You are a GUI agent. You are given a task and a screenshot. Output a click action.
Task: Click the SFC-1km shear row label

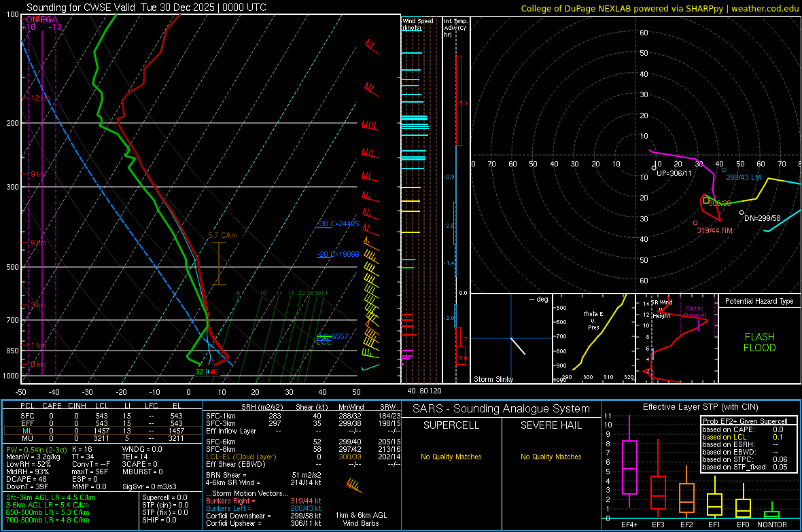(x=221, y=416)
